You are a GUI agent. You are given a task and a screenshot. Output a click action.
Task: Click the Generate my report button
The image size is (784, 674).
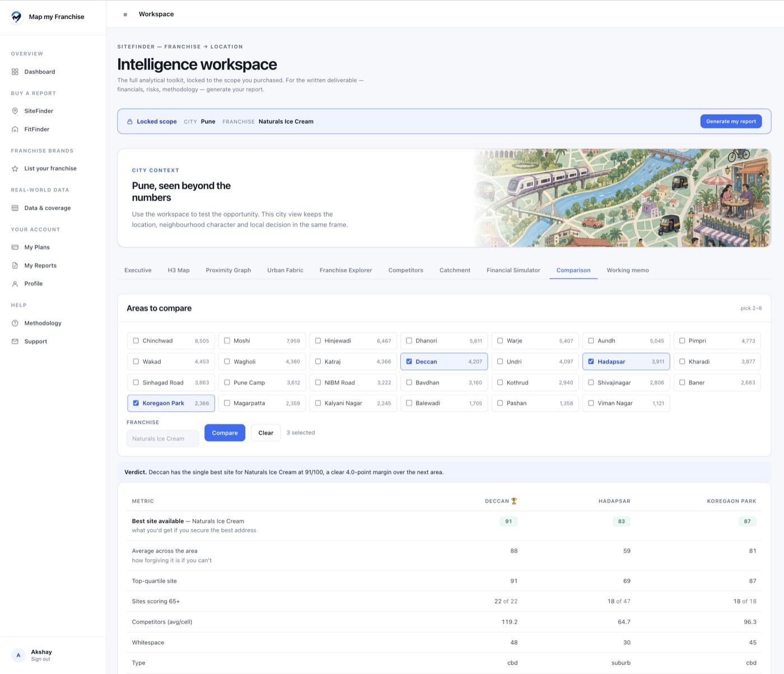point(731,122)
